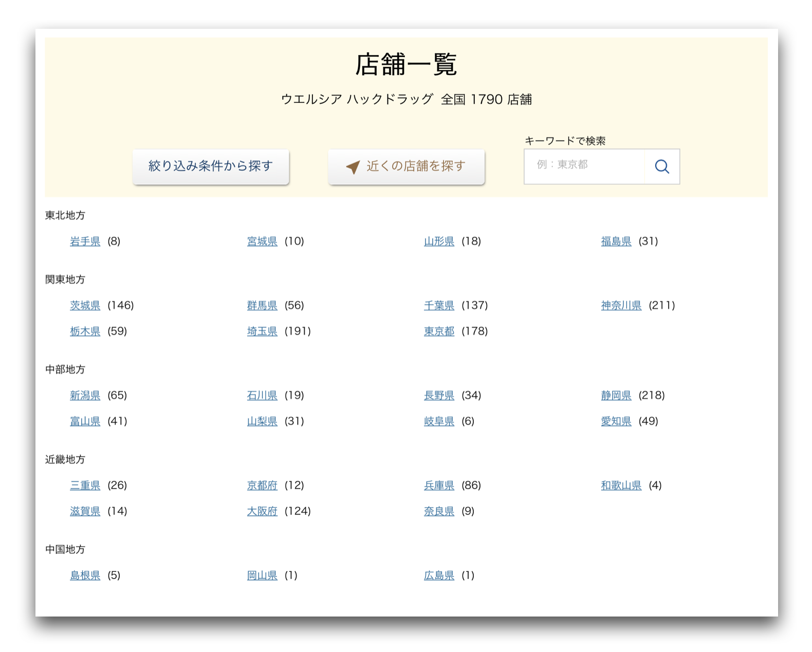Go to the 新潟県 link
The width and height of the screenshot is (812, 652).
[x=85, y=395]
